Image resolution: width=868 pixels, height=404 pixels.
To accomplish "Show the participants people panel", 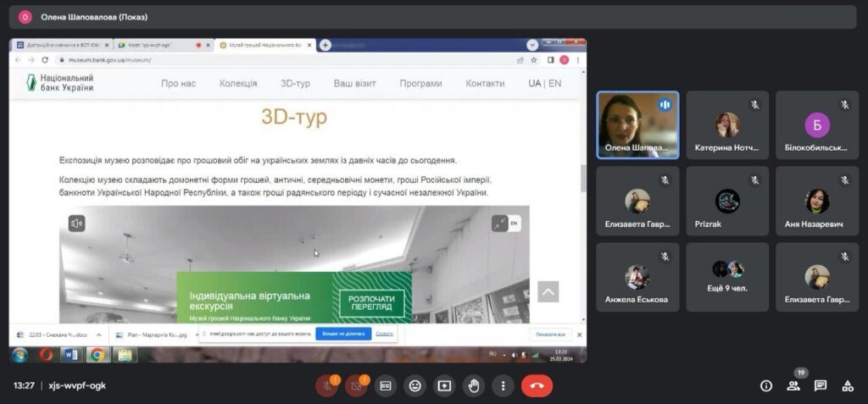I will 793,386.
